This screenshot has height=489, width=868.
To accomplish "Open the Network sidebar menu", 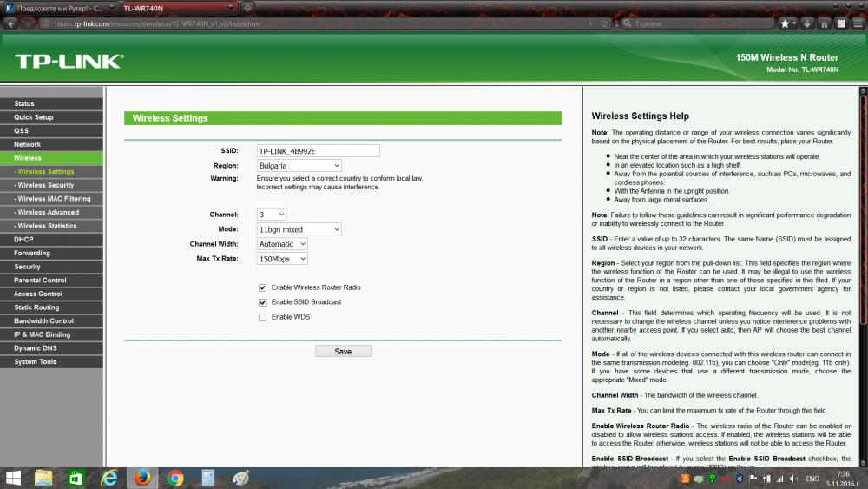I will 51,144.
